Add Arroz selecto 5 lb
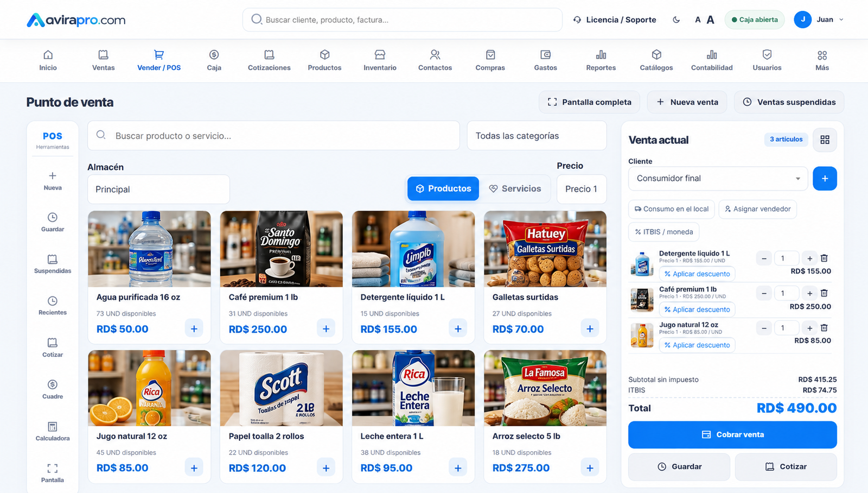Image resolution: width=868 pixels, height=493 pixels. pos(590,467)
